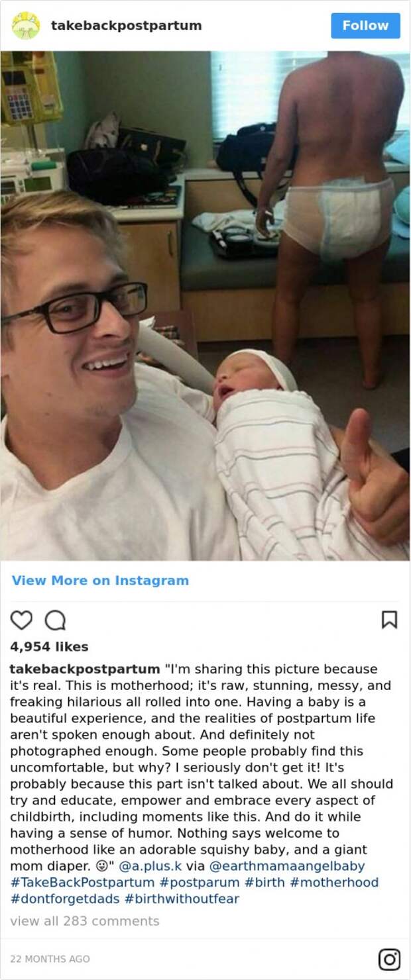Open the #motherhood hashtag

click(333, 883)
